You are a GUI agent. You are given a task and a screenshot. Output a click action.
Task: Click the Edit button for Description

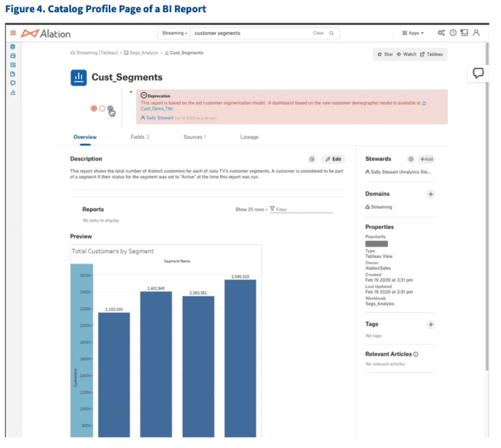click(x=333, y=159)
